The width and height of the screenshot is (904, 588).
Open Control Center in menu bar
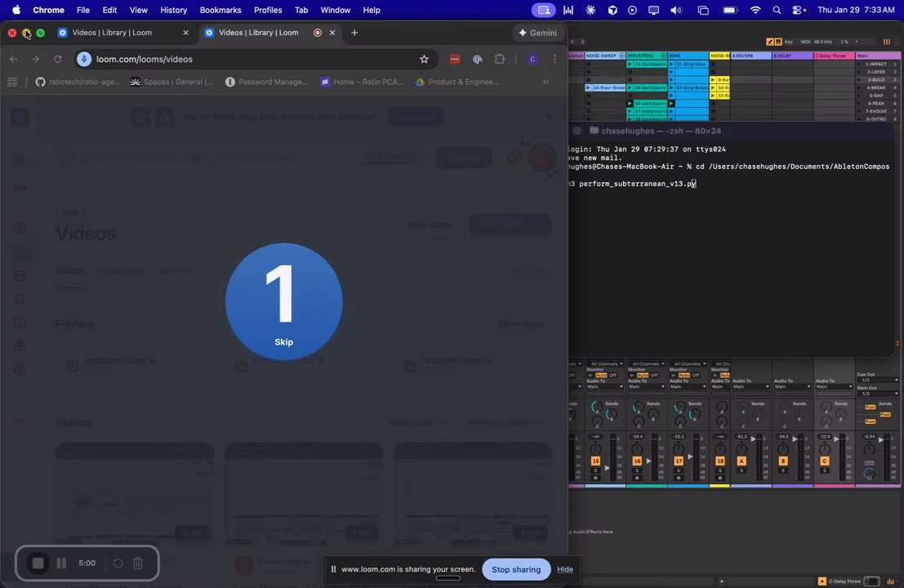click(x=799, y=10)
